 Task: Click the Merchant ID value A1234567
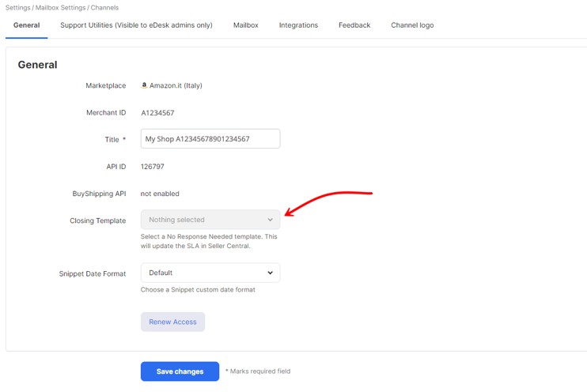[x=157, y=112]
